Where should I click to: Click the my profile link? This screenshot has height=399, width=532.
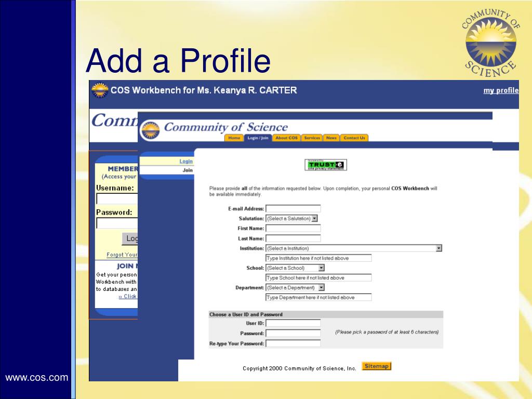[501, 90]
